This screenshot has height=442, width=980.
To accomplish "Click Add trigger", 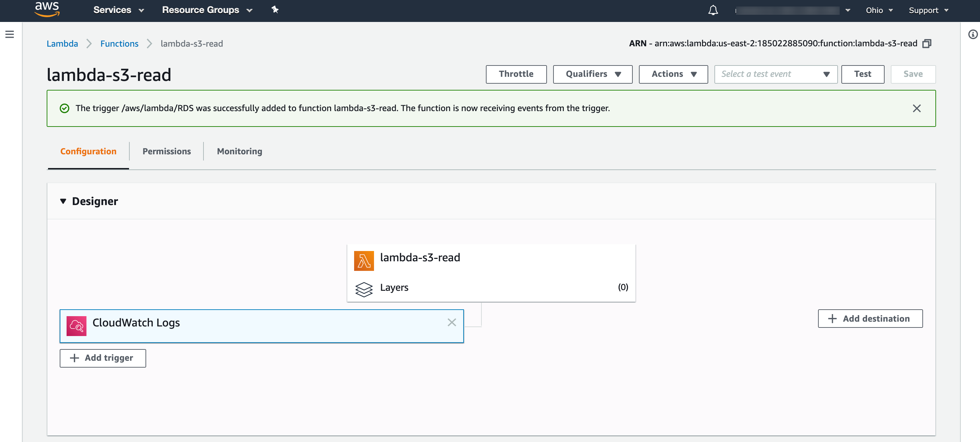I will [102, 358].
